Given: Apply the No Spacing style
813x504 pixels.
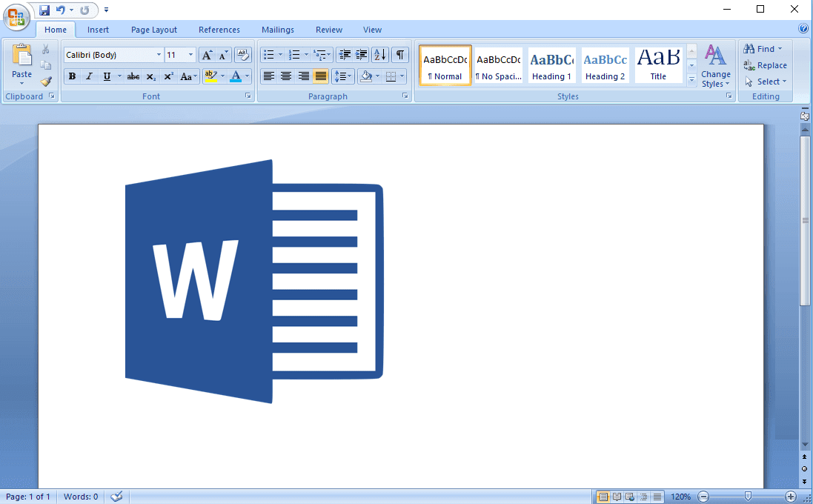Looking at the screenshot, I should click(499, 64).
